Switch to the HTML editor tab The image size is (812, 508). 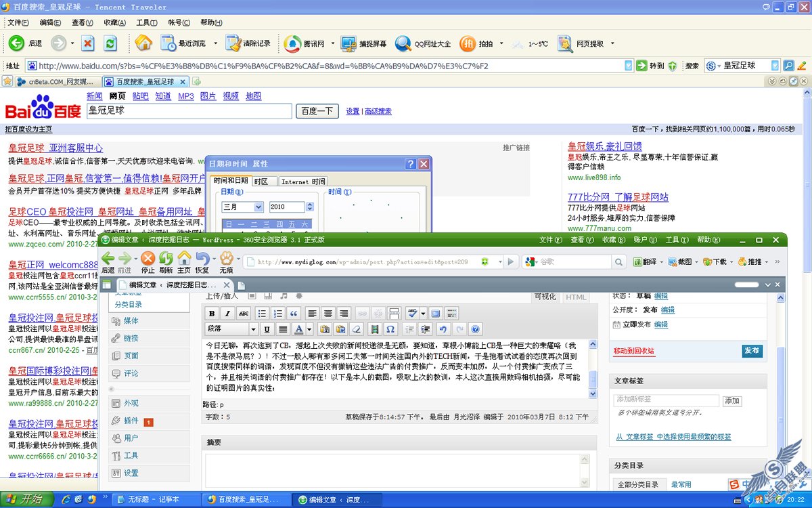coord(576,297)
